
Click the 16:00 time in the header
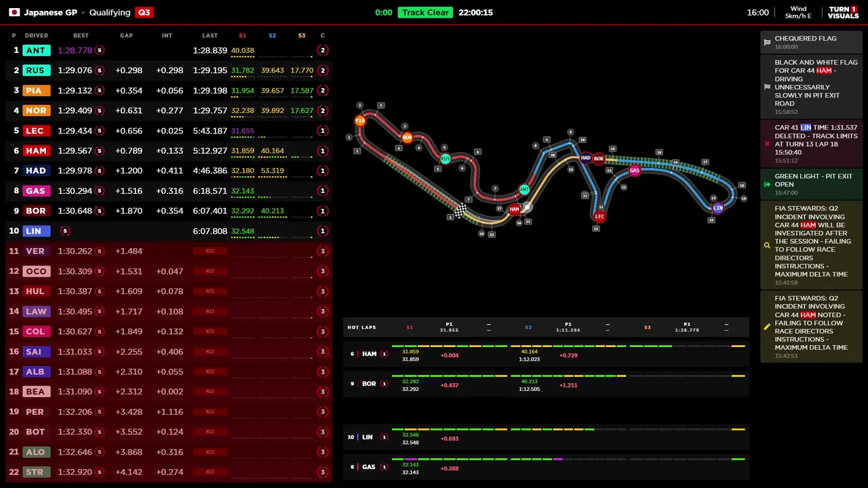(x=757, y=12)
